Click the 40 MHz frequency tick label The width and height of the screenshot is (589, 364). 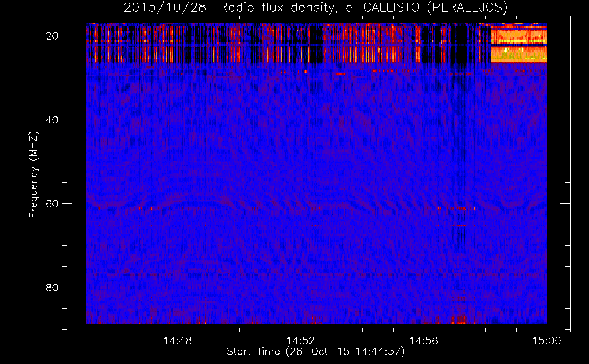coord(52,120)
